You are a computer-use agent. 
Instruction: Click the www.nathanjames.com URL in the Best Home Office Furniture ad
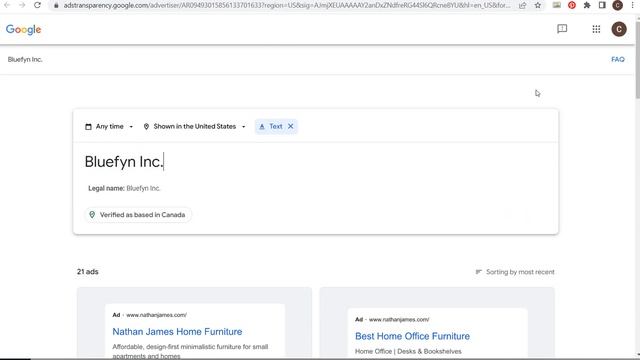pyautogui.click(x=399, y=320)
